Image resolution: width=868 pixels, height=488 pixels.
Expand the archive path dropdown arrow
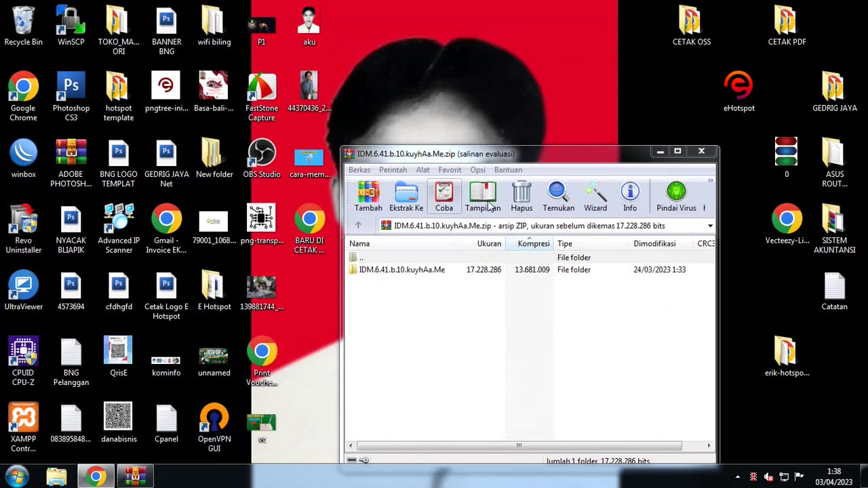click(710, 226)
